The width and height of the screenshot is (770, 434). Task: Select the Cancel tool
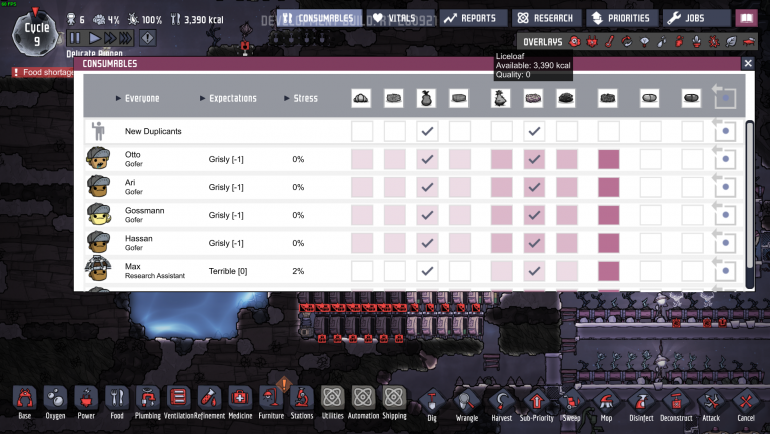click(746, 405)
